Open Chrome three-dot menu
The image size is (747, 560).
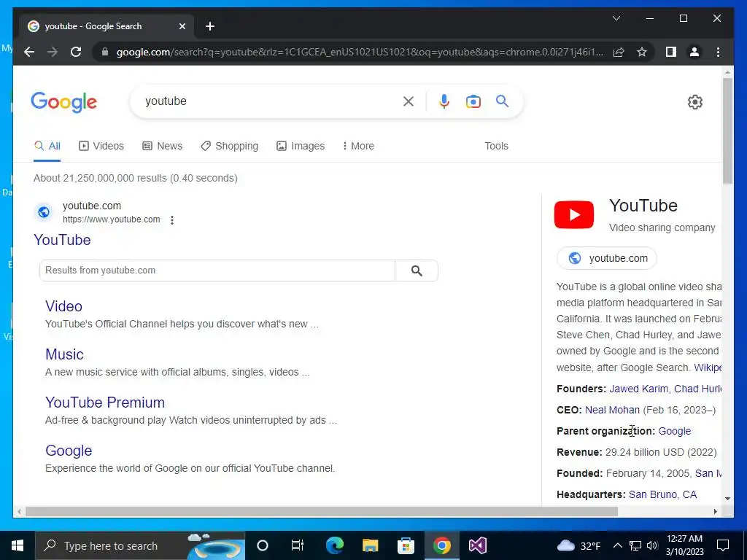(718, 52)
